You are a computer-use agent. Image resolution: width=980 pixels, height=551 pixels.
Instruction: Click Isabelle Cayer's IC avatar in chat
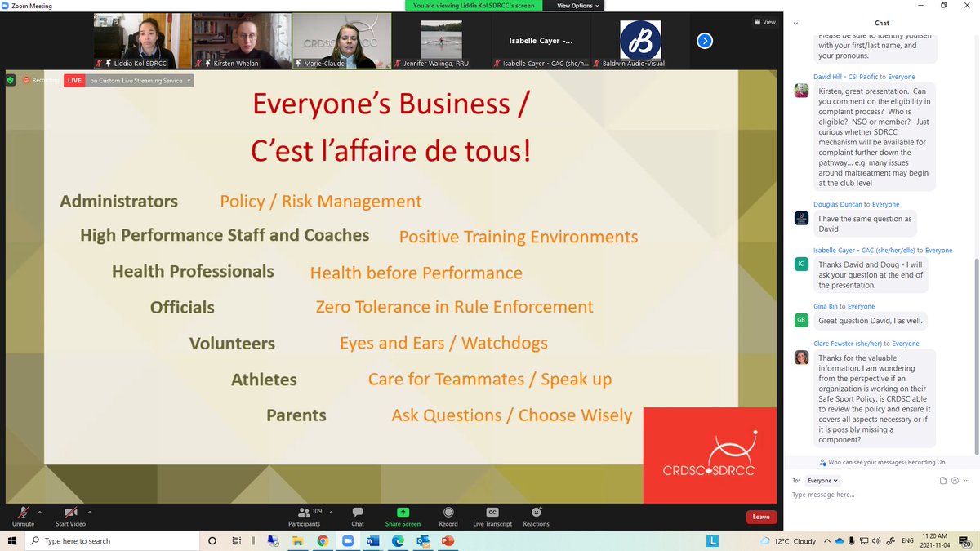[802, 264]
